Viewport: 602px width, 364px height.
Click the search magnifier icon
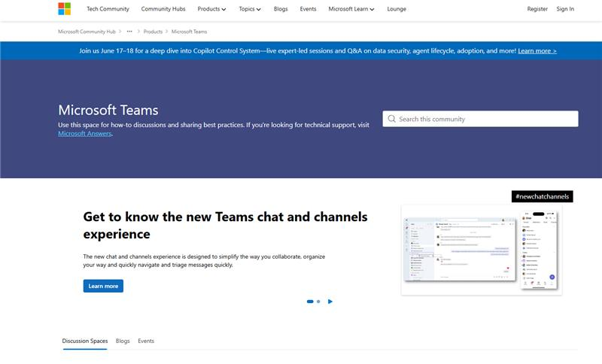point(391,119)
